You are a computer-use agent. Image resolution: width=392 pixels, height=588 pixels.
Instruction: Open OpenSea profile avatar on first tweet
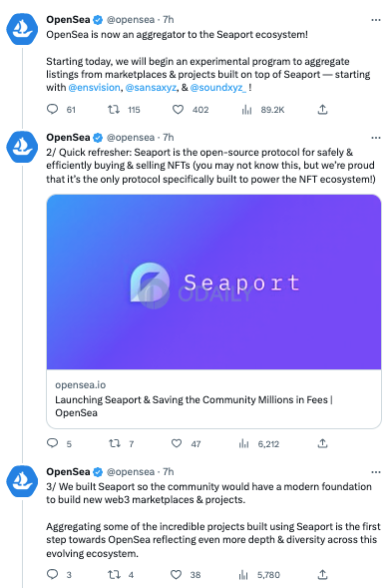pos(23,29)
